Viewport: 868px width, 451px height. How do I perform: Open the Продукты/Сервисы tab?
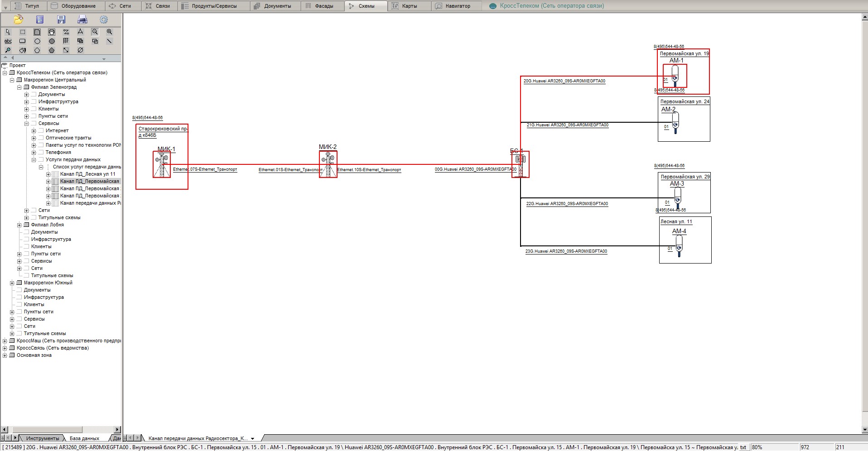coord(214,6)
